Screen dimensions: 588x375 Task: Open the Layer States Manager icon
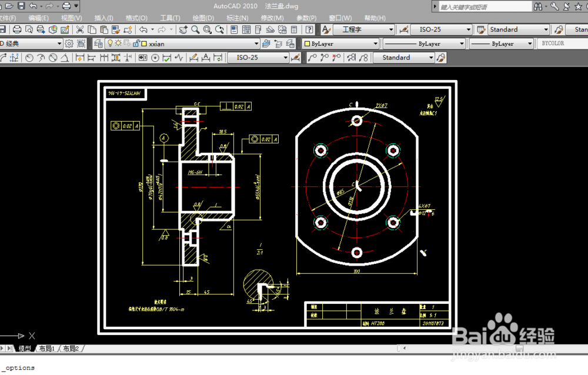point(290,44)
